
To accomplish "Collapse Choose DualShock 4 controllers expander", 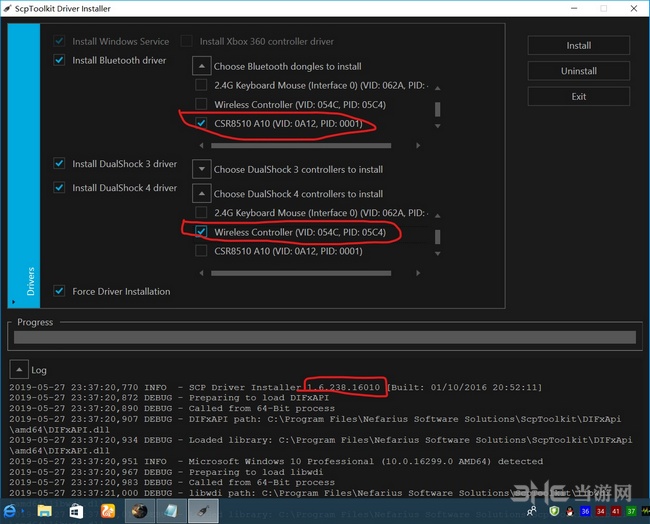I will click(201, 193).
